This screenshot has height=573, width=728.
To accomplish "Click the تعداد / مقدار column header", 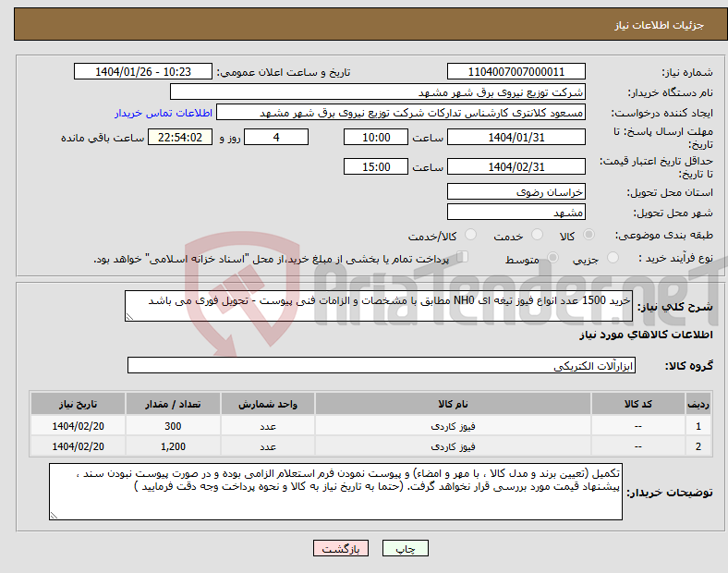I will (173, 404).
